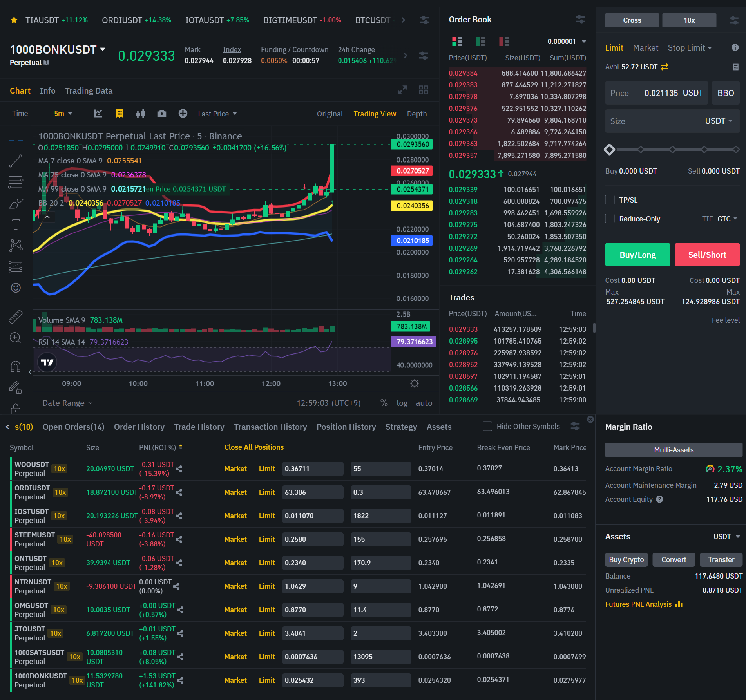Enable the Reduce-Only checkbox
Screen dimensions: 746x700
pos(610,219)
